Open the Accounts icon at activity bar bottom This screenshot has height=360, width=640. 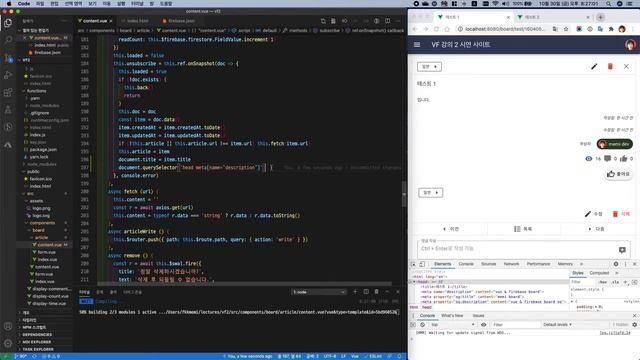pyautogui.click(x=8, y=326)
